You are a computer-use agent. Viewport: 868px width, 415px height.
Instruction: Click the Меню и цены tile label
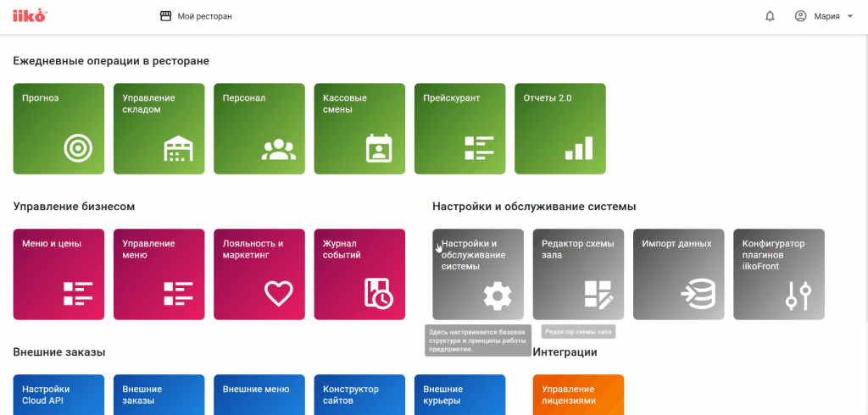(x=52, y=243)
